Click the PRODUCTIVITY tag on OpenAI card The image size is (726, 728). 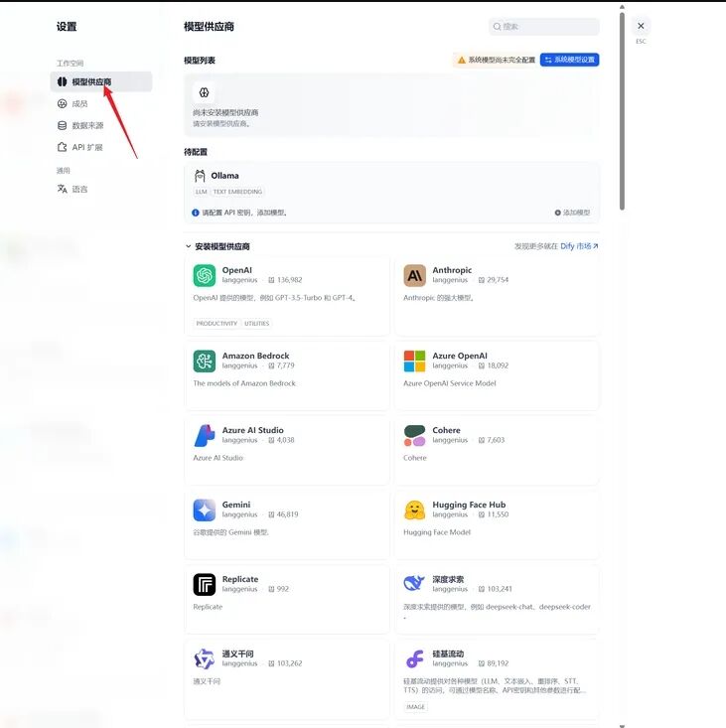217,323
